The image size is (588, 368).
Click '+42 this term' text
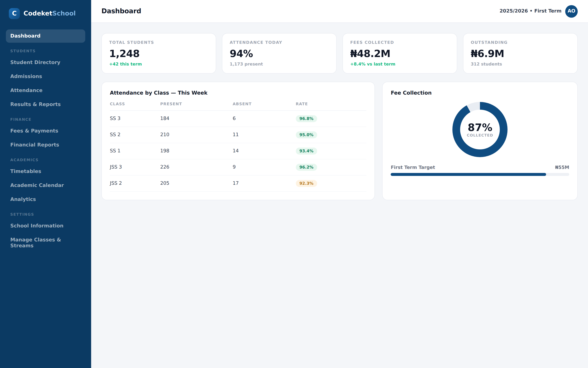pos(125,64)
